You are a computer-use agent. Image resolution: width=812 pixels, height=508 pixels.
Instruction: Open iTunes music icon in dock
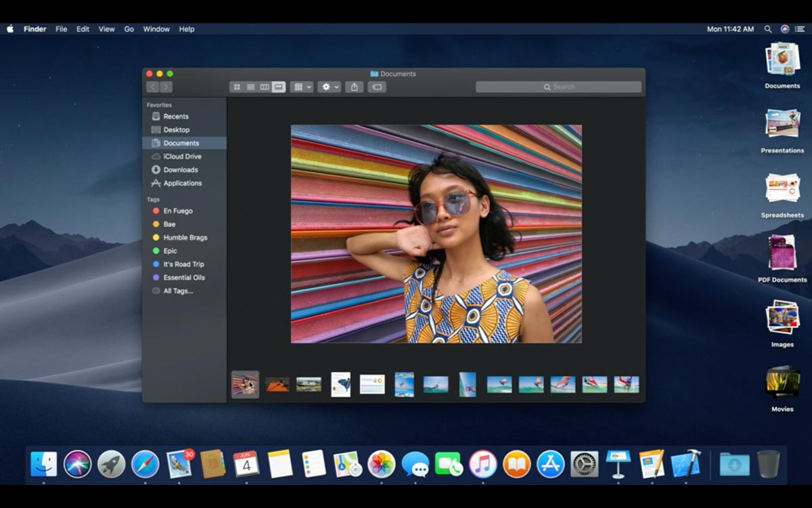click(482, 464)
